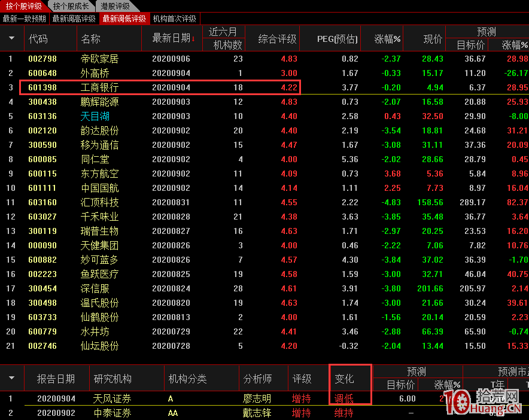529x420 pixels.
Task: Click the 调低 rating change cell
Action: tap(343, 398)
